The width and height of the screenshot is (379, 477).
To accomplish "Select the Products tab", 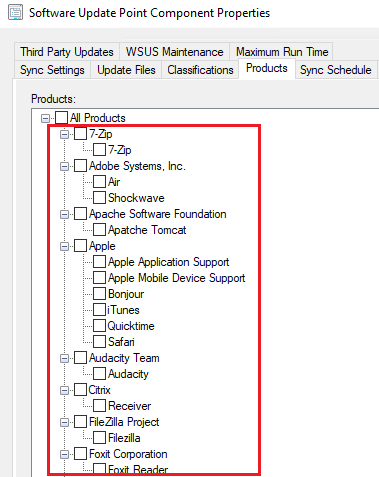I will pyautogui.click(x=267, y=68).
